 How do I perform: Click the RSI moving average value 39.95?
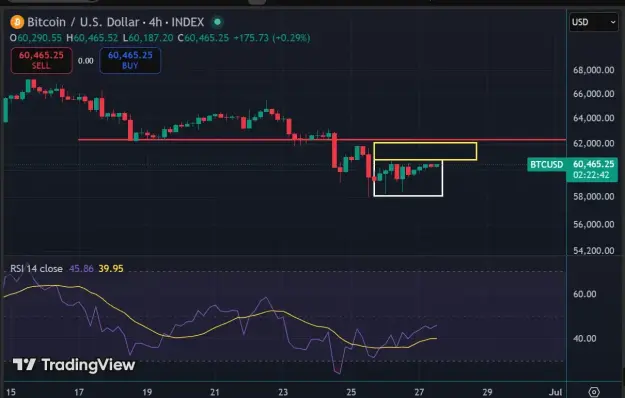tap(111, 269)
